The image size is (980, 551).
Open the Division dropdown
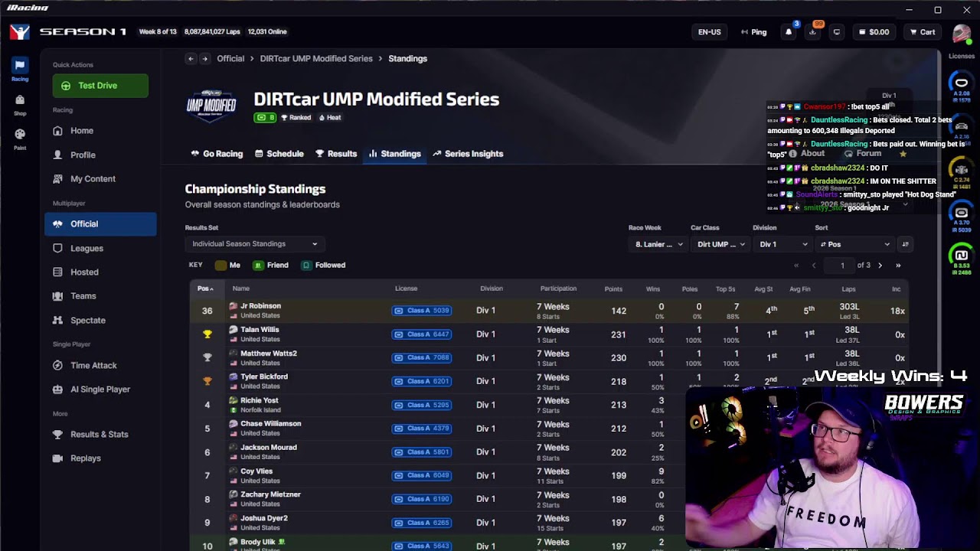click(782, 244)
